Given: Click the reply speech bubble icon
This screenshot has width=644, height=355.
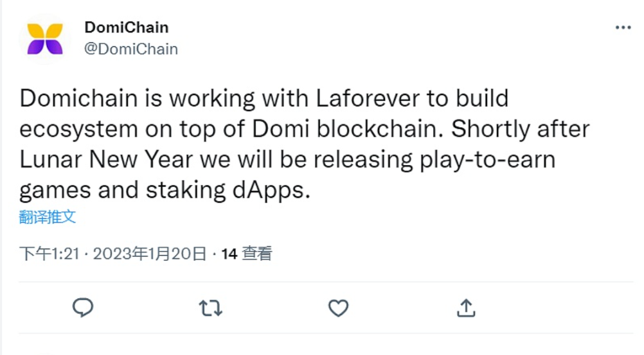Looking at the screenshot, I should pos(83,308).
